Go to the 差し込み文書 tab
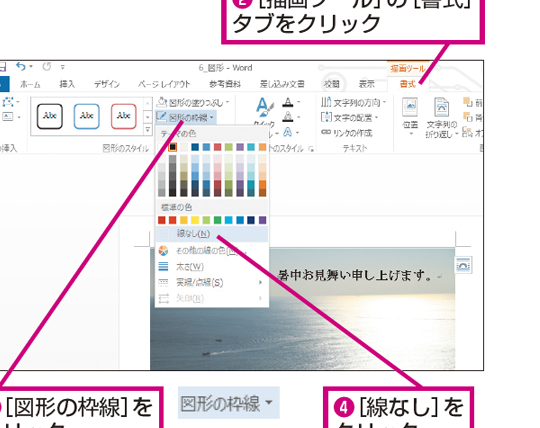Screen dimensions: 540x428 282,84
